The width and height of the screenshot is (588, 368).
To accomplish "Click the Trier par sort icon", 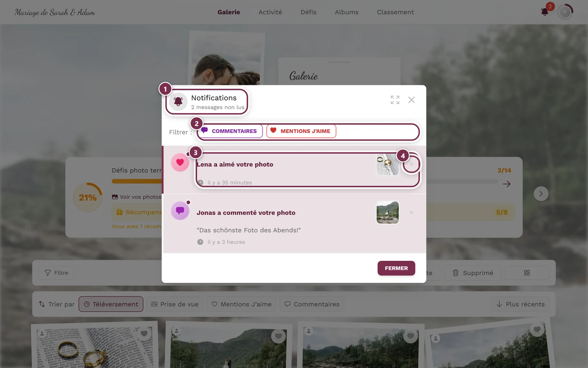I will point(42,304).
